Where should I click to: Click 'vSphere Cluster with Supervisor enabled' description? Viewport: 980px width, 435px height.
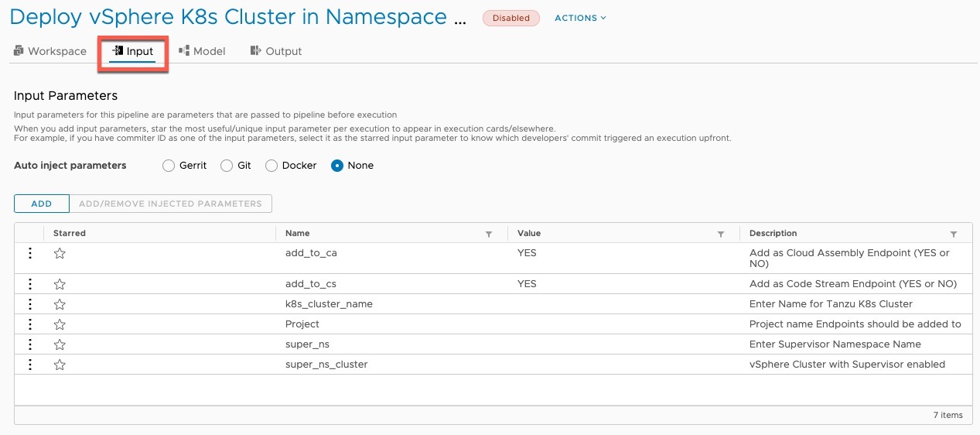(x=847, y=365)
